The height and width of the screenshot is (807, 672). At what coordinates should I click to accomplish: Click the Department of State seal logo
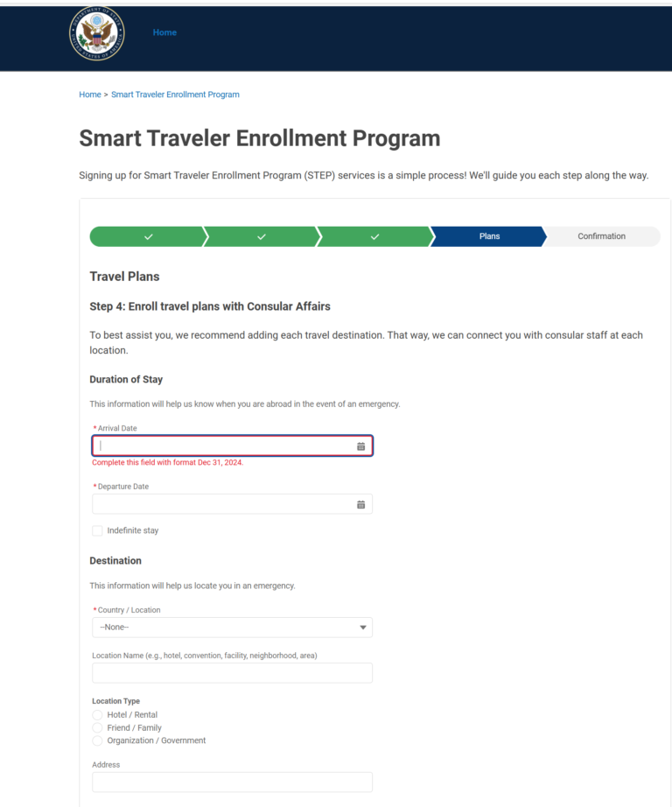96,33
